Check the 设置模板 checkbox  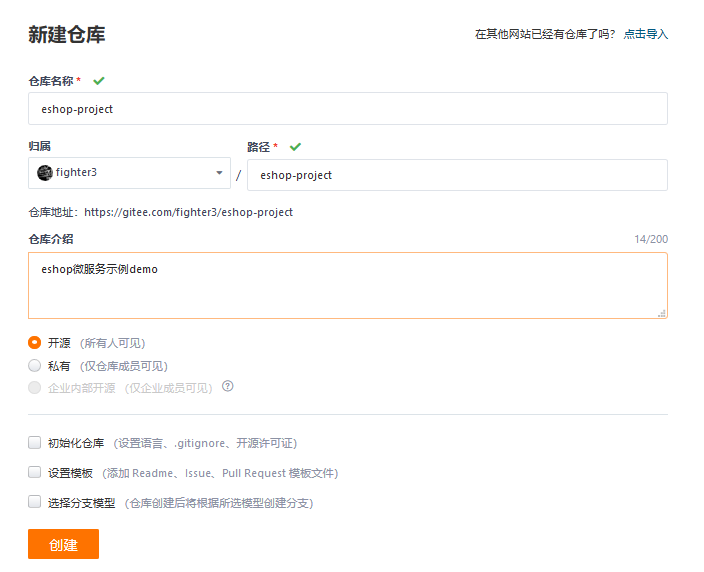point(35,472)
